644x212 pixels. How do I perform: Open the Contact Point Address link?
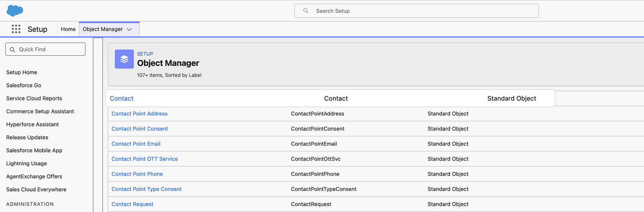coord(140,114)
